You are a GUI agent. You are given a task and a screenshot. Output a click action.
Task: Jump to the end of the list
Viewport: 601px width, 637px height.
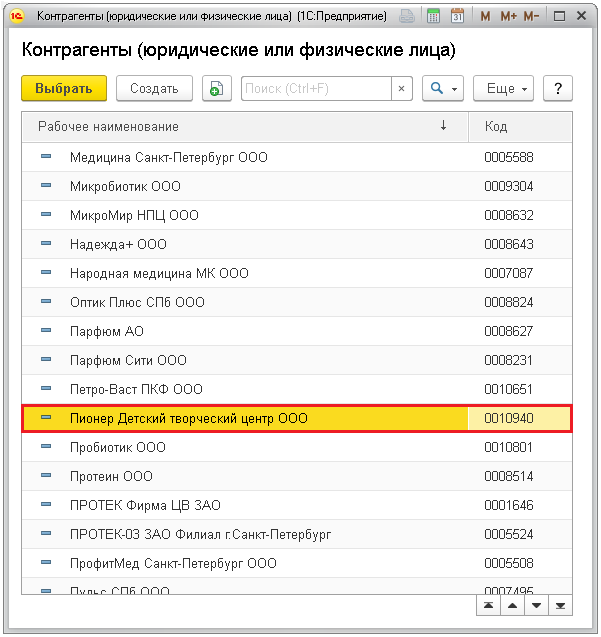(561, 606)
